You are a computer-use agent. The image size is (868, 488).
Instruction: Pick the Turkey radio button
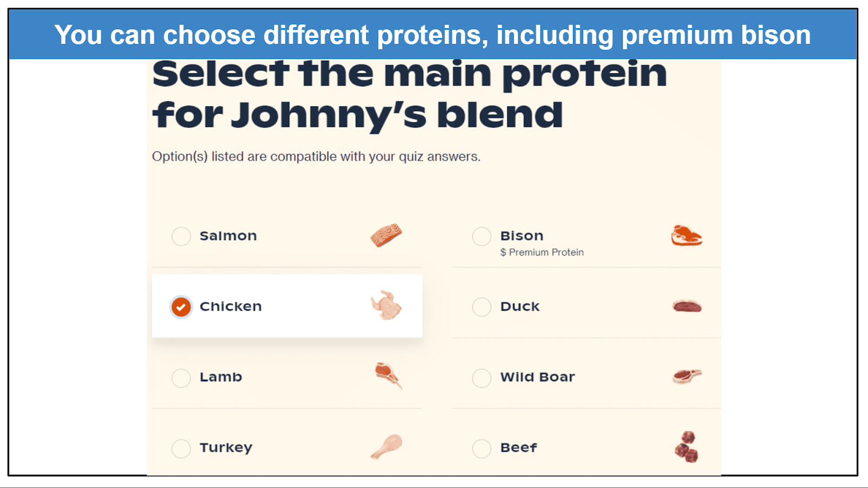click(181, 448)
